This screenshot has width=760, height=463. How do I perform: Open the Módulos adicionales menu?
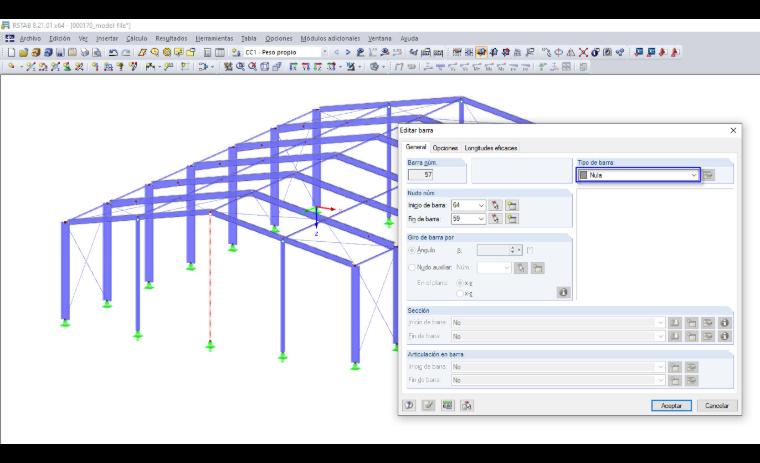coord(330,38)
